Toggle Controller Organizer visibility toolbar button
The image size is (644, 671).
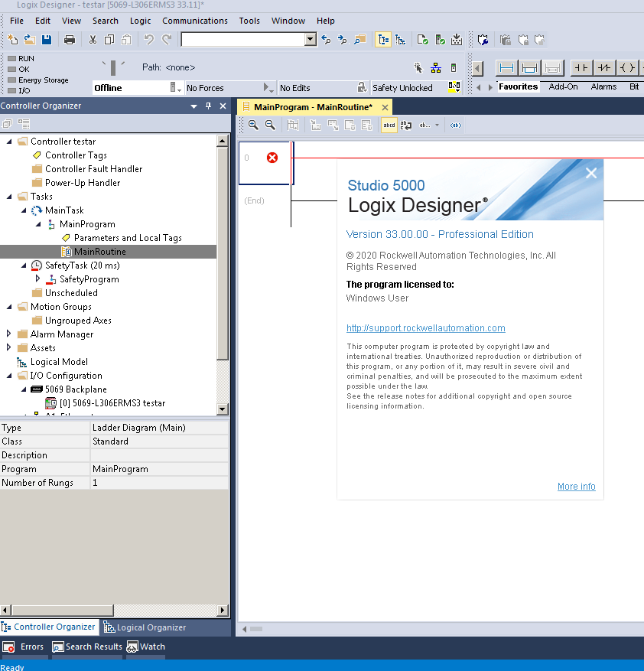[383, 40]
